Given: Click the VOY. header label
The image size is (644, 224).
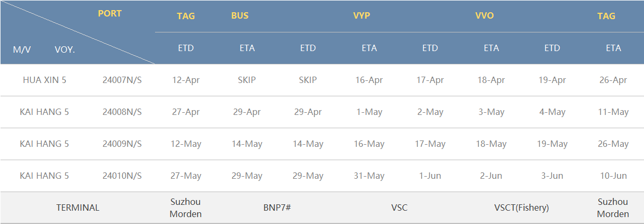Looking at the screenshot, I should coord(65,49).
